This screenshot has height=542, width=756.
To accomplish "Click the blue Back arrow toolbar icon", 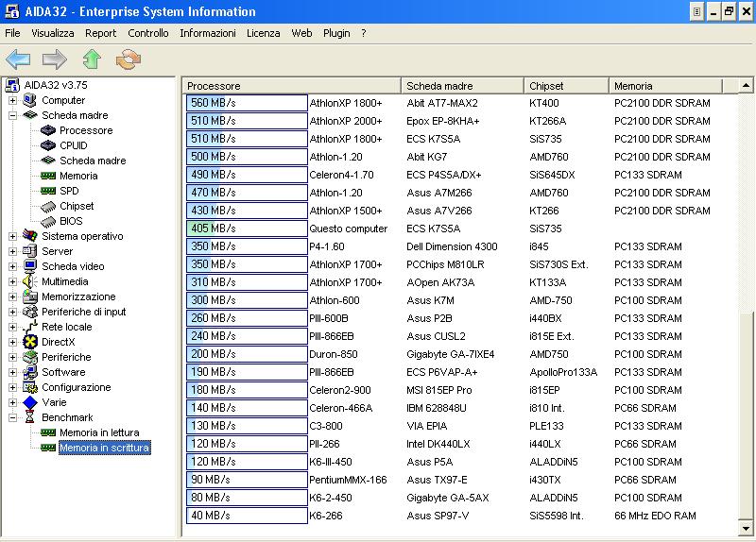I will click(18, 59).
